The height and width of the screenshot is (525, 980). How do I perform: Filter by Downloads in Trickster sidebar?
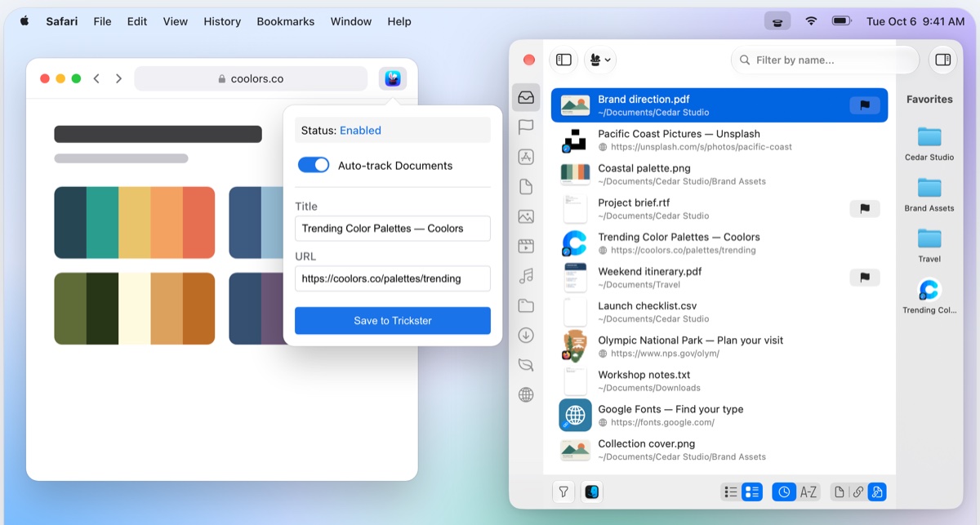pos(526,335)
